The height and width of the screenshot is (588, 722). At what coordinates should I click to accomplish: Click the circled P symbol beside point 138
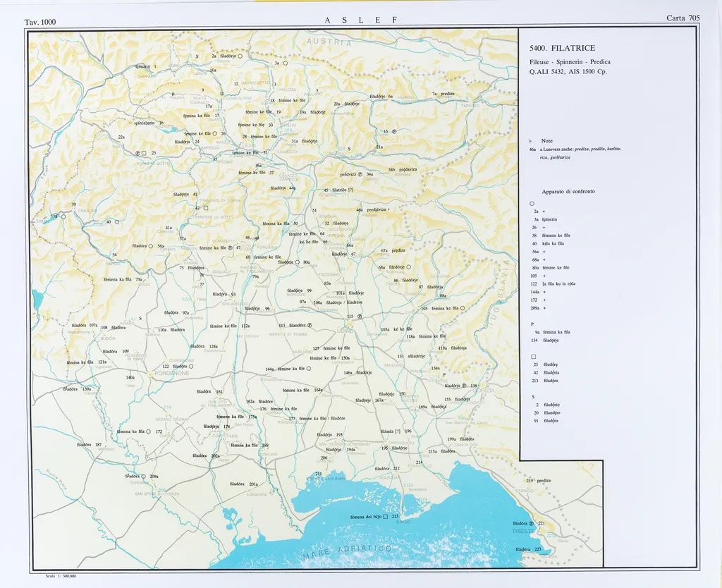tap(465, 386)
